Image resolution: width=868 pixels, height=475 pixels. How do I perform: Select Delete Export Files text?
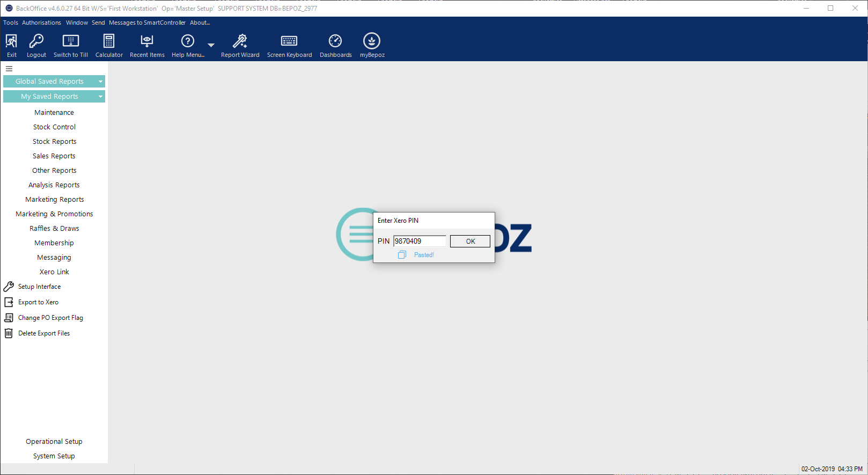44,333
